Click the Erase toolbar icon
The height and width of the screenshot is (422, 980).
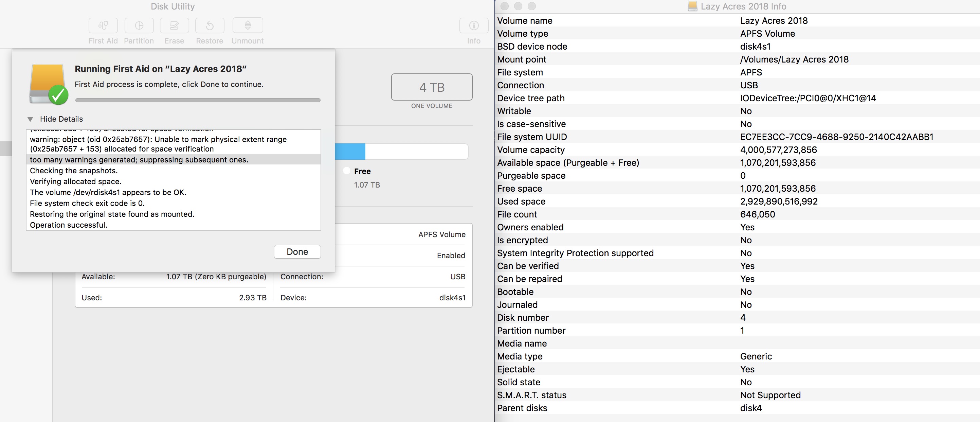click(174, 25)
